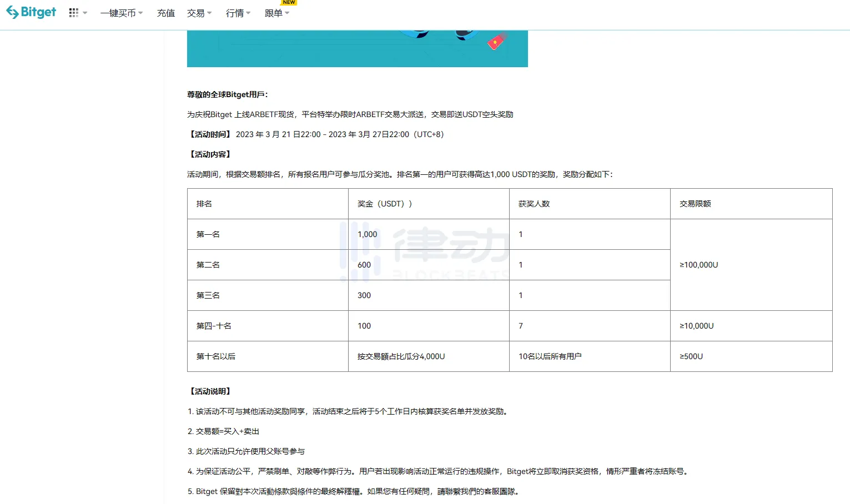850x504 pixels.
Task: Click the 1,000 prize amount cell
Action: (367, 234)
